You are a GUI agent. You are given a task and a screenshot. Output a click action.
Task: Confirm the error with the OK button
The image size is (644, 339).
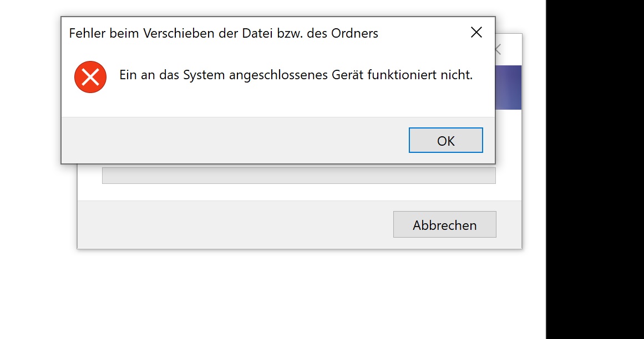pyautogui.click(x=445, y=140)
